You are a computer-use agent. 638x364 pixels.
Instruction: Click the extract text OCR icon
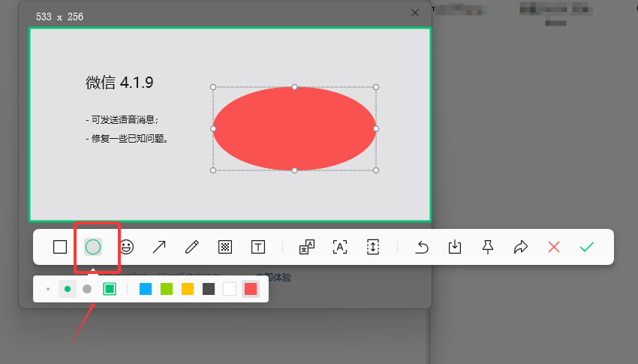coord(340,247)
